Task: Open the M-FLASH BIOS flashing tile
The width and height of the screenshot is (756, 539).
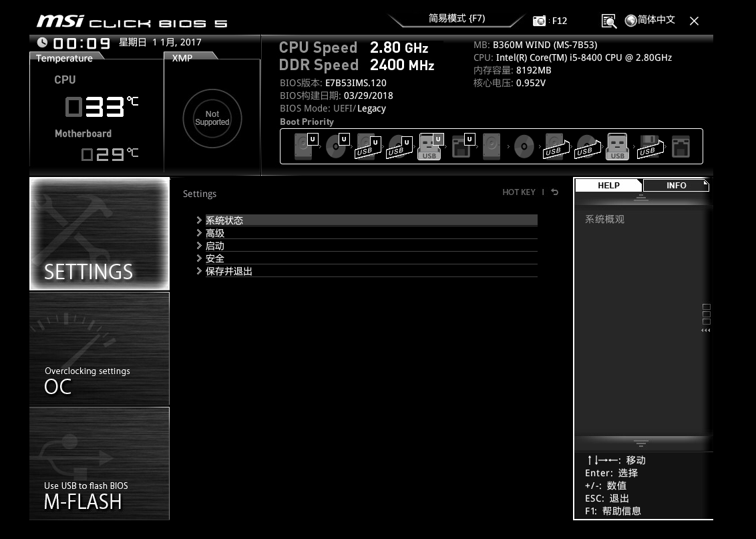Action: (x=100, y=464)
